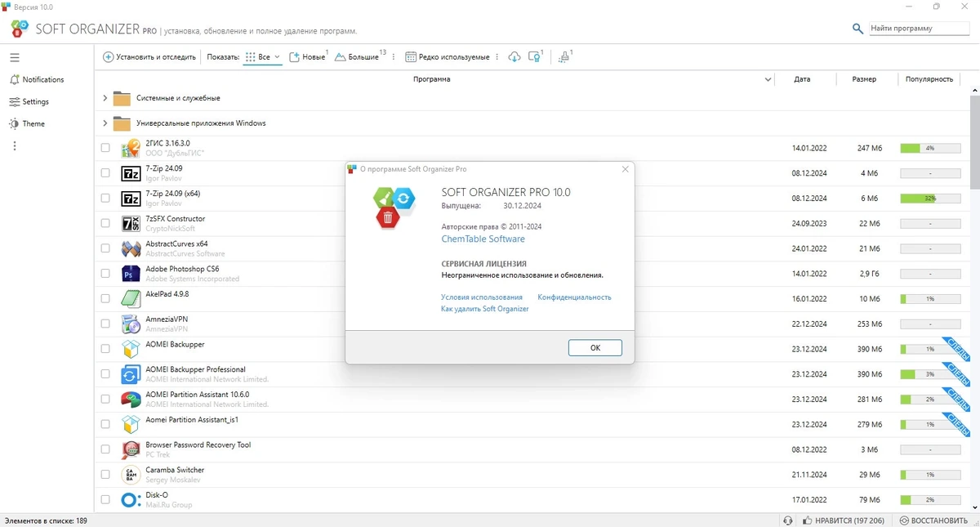Focus the Найти программу search field
The image size is (980, 527).
[918, 28]
